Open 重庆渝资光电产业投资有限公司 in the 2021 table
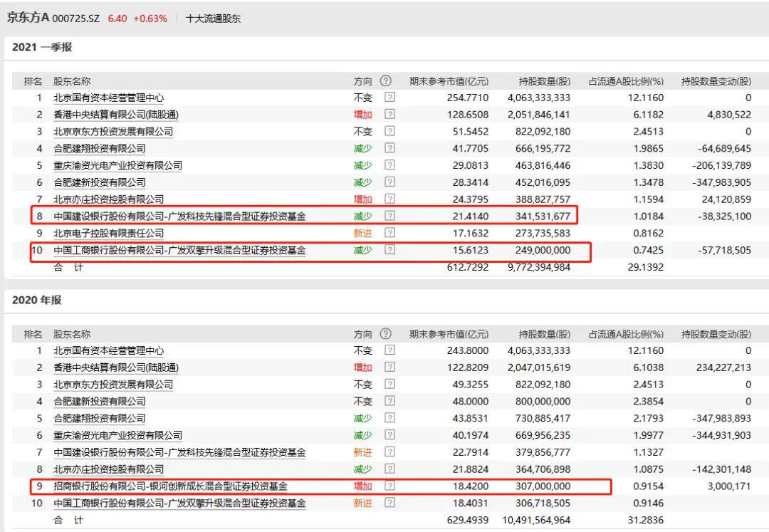The height and width of the screenshot is (532, 769). 117,165
